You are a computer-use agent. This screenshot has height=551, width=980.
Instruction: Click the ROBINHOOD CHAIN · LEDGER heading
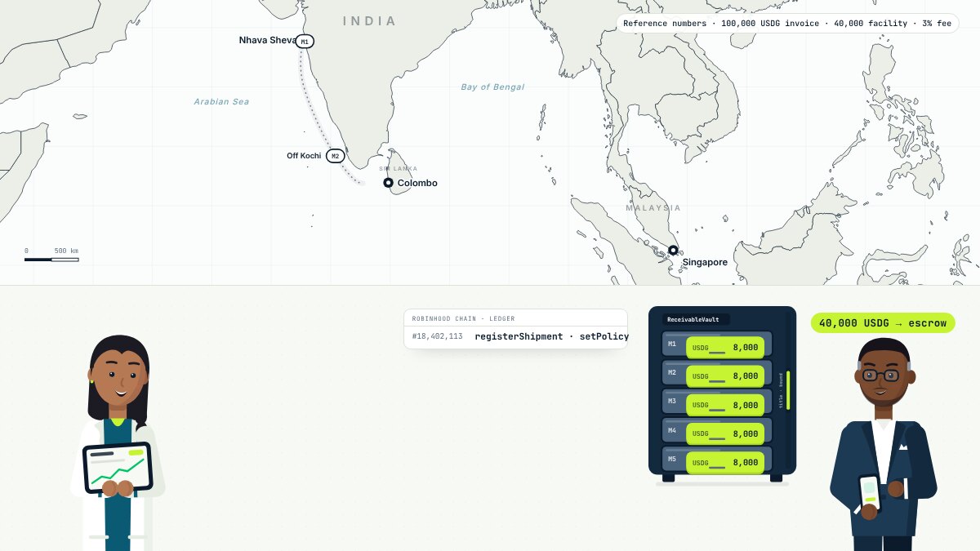pyautogui.click(x=463, y=318)
